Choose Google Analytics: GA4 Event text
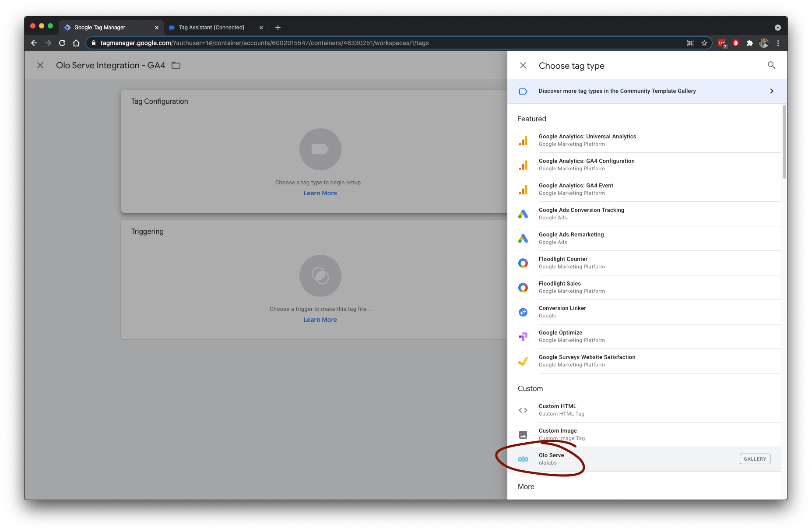Viewport: 812px width, 532px height. [x=576, y=186]
